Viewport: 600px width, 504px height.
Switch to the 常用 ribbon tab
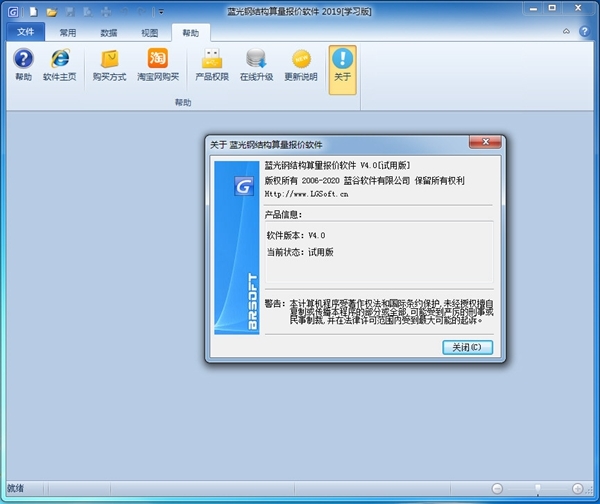(68, 33)
